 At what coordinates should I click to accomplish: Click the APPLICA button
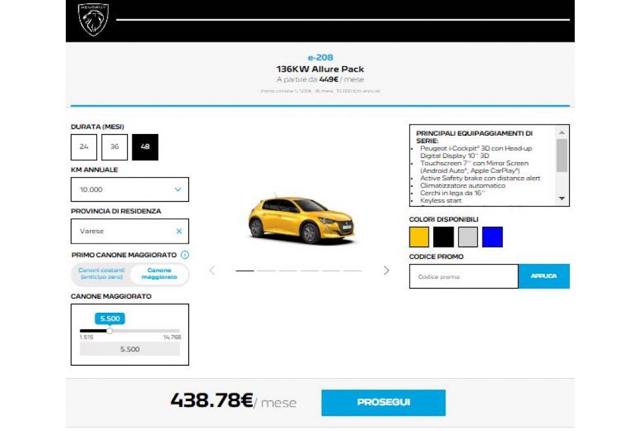click(544, 276)
